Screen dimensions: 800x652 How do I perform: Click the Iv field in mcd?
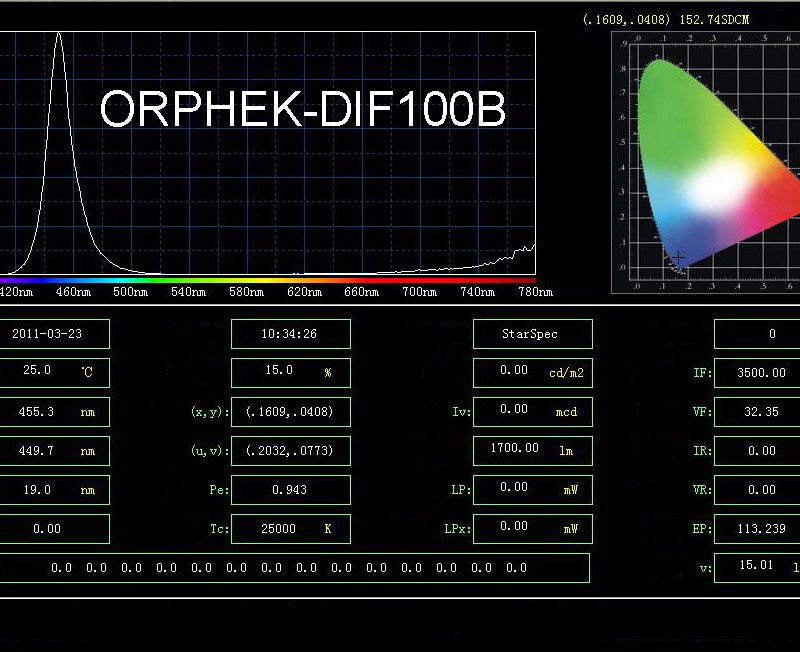(x=533, y=412)
